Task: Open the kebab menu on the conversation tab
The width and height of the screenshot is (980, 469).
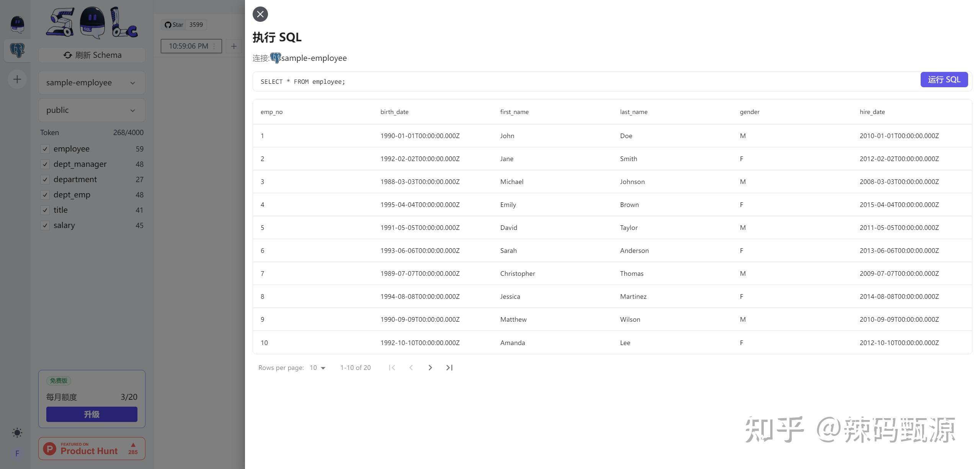Action: tap(213, 46)
